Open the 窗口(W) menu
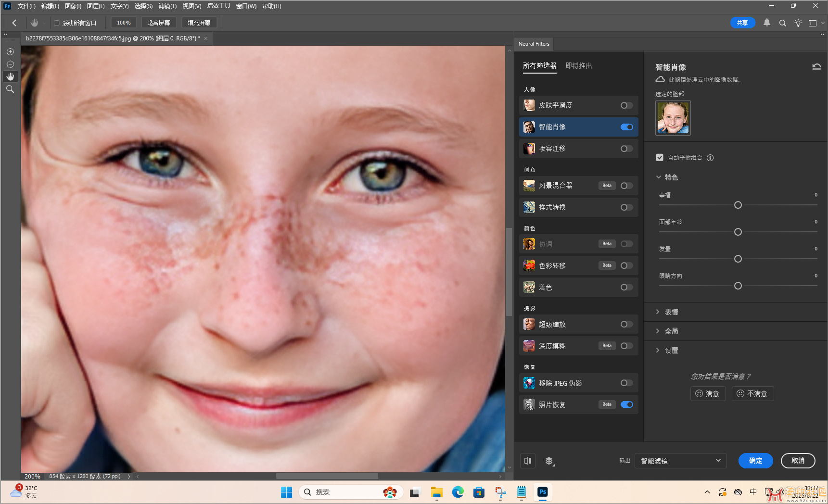The image size is (828, 504). (x=246, y=6)
